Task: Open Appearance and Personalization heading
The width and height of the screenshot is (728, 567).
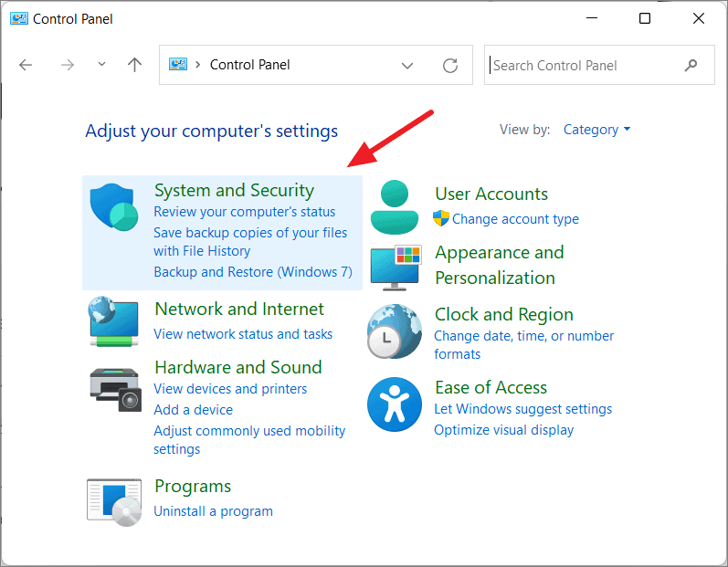Action: pos(499,265)
